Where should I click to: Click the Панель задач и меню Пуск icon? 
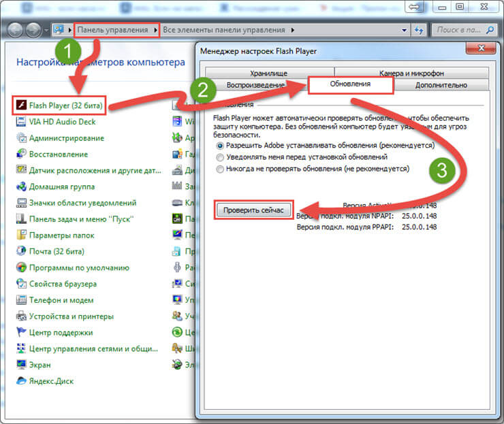pyautogui.click(x=22, y=218)
